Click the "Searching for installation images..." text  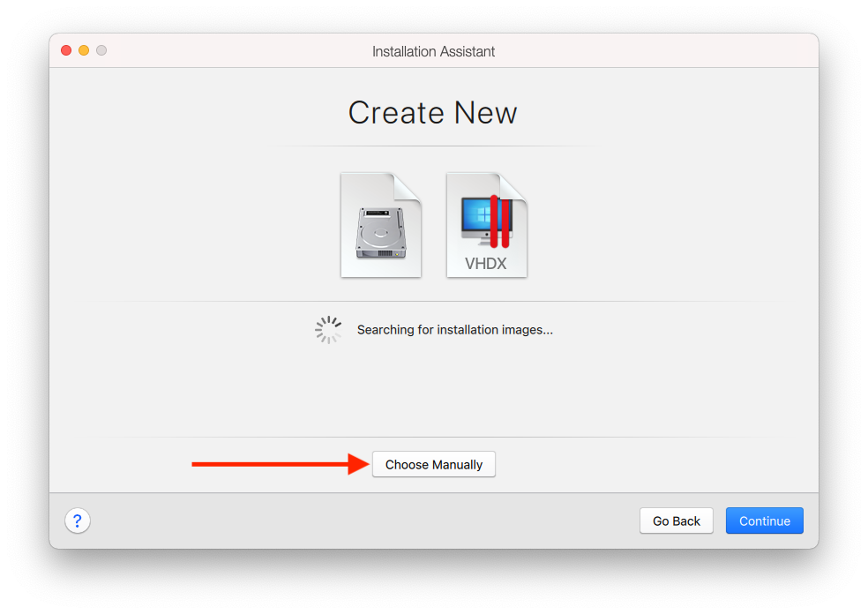click(454, 330)
